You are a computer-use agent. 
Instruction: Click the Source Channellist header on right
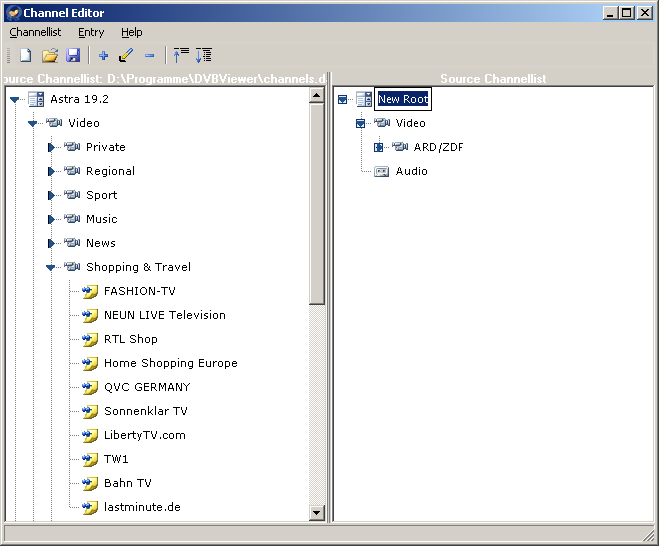(x=493, y=79)
